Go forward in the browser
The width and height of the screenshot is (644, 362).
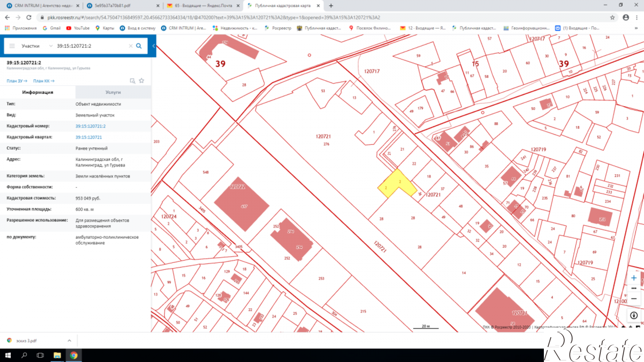click(x=18, y=17)
